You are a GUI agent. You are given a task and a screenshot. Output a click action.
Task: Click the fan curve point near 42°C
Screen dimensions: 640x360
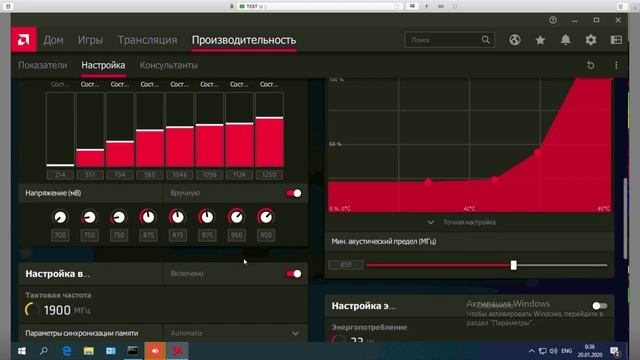494,180
